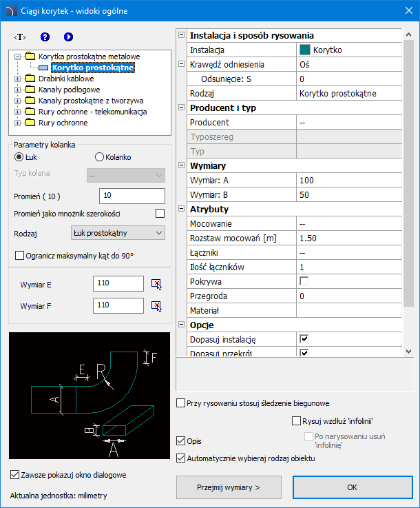Select 'Kanały prostokątne z tworzywa' tree item
The height and width of the screenshot is (508, 420).
click(x=92, y=101)
